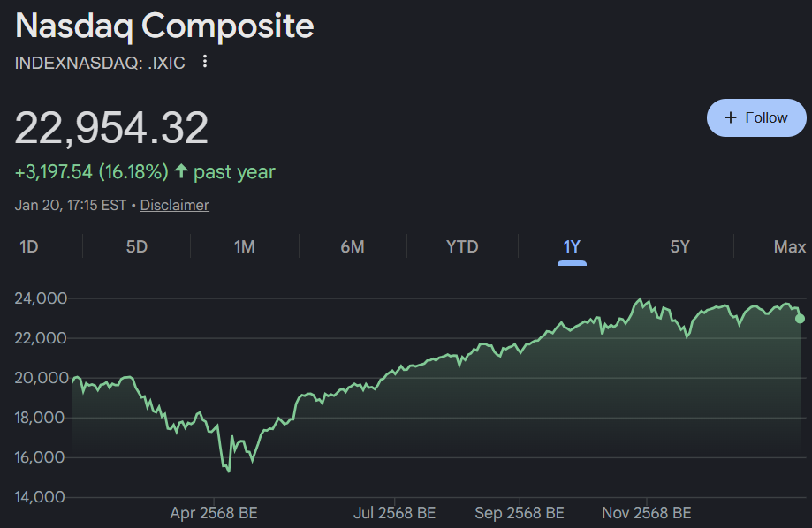The width and height of the screenshot is (812, 528).
Task: Click the plus icon on Follow
Action: tap(730, 118)
